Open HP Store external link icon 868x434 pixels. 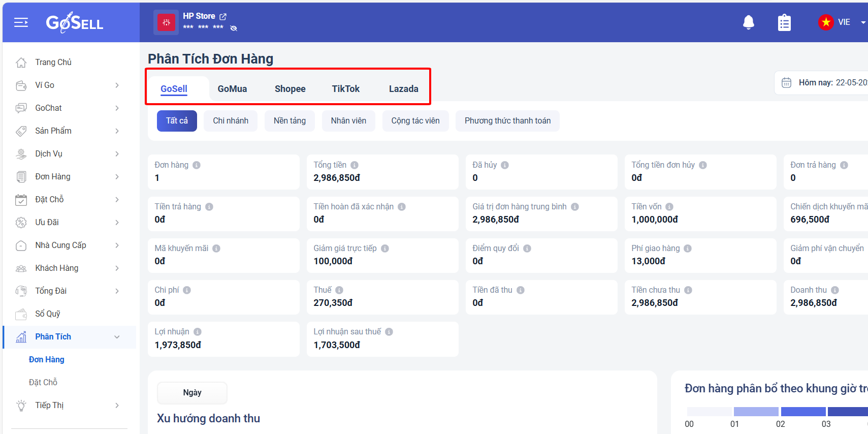coord(223,16)
